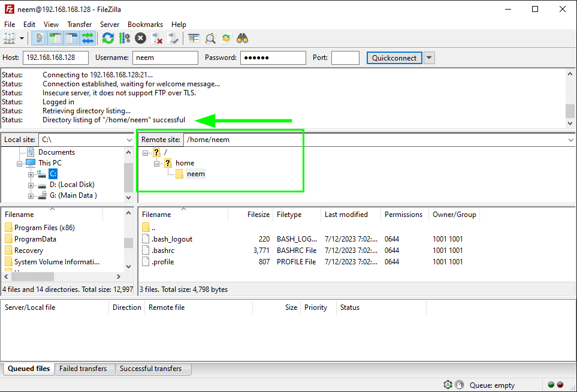Open the directory listing filters icon

(x=194, y=38)
